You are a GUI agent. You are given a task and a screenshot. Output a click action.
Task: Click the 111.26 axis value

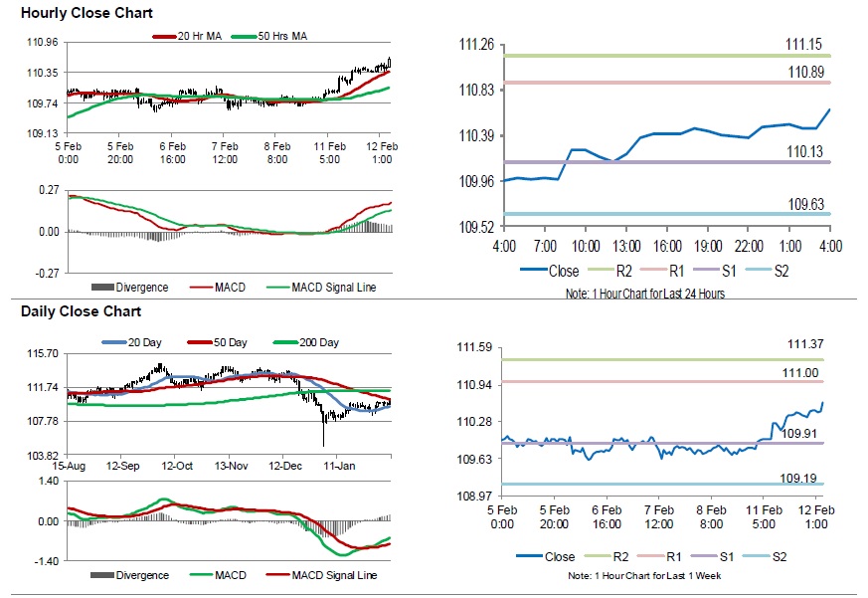476,45
